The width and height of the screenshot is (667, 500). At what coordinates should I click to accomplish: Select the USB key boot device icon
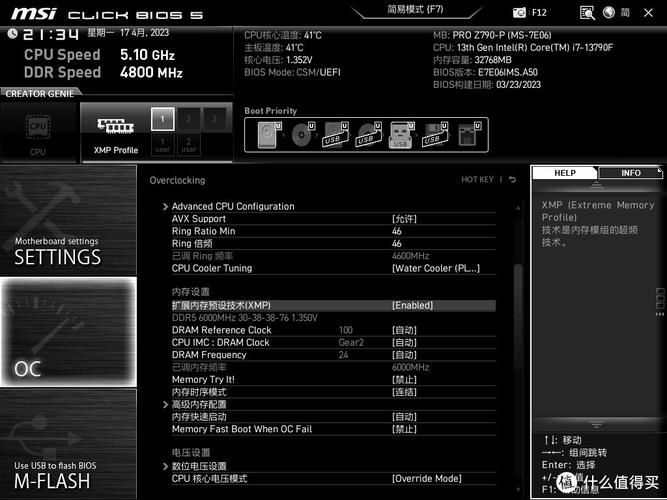(x=401, y=135)
